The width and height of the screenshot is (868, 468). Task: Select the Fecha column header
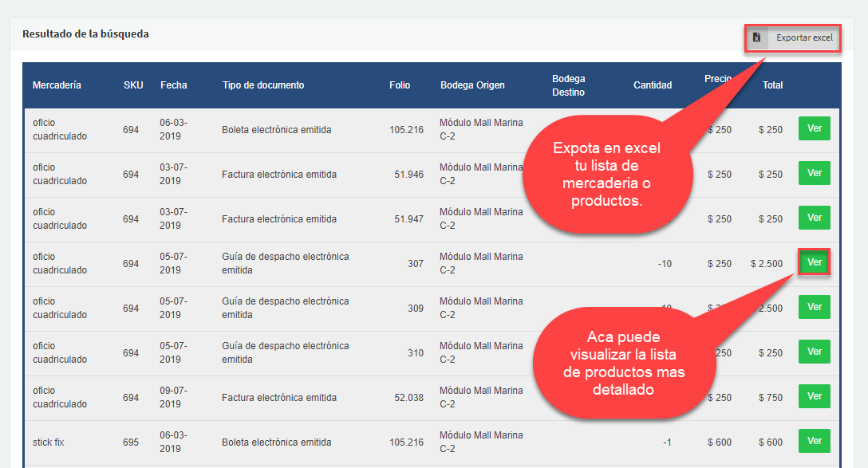click(174, 85)
